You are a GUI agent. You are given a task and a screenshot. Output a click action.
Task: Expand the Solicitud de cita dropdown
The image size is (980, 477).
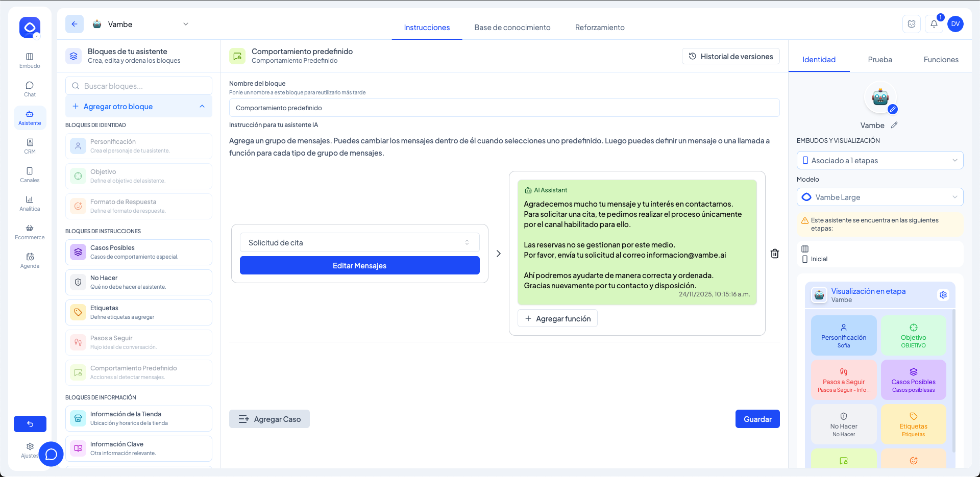point(359,243)
